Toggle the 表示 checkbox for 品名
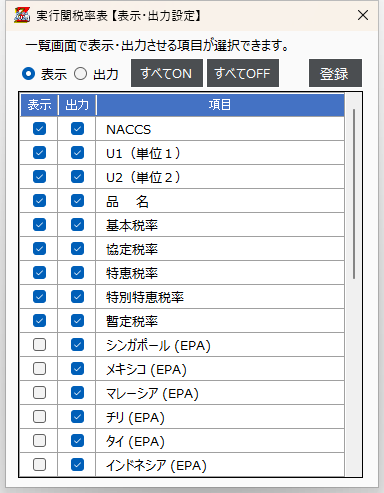The width and height of the screenshot is (384, 493). click(x=39, y=201)
